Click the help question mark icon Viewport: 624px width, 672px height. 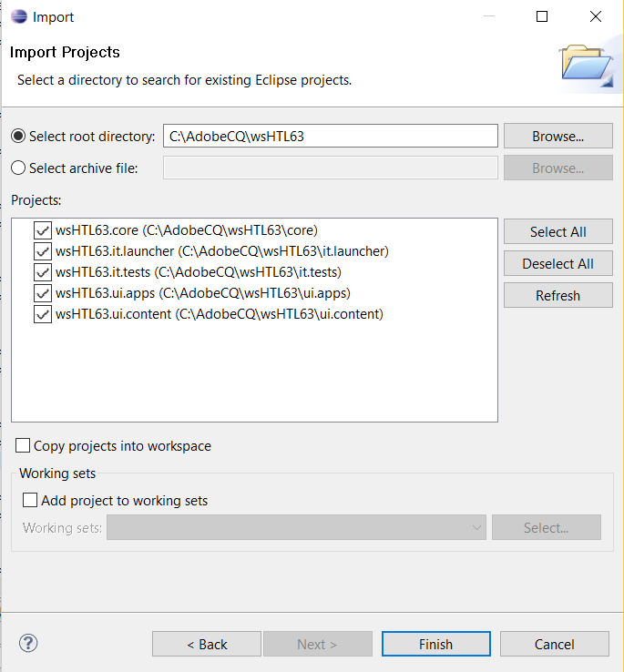point(28,643)
